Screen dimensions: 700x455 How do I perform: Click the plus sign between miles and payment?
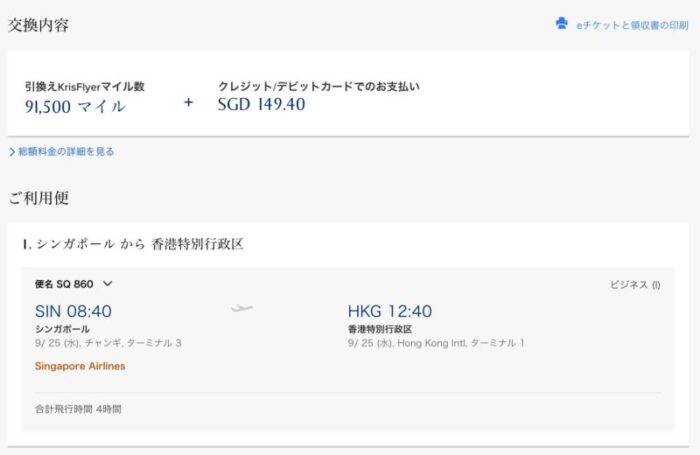click(x=188, y=103)
